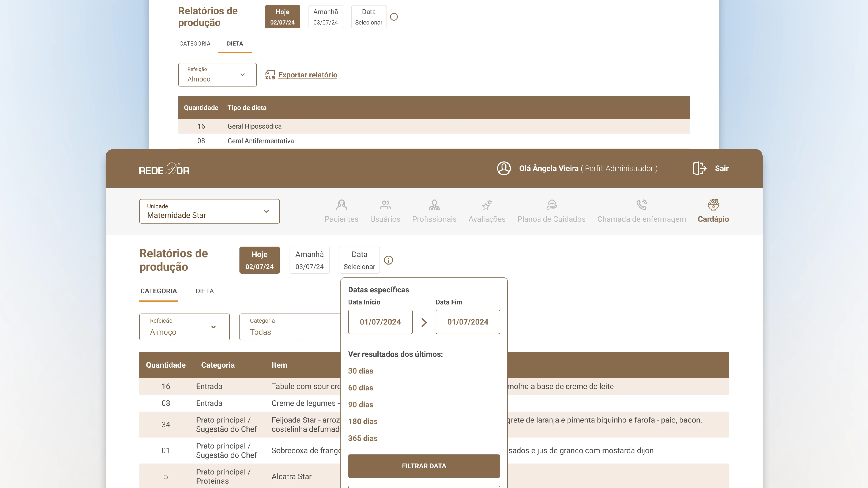Expand the Refeição Almoço selector
868x488 pixels.
pyautogui.click(x=184, y=327)
